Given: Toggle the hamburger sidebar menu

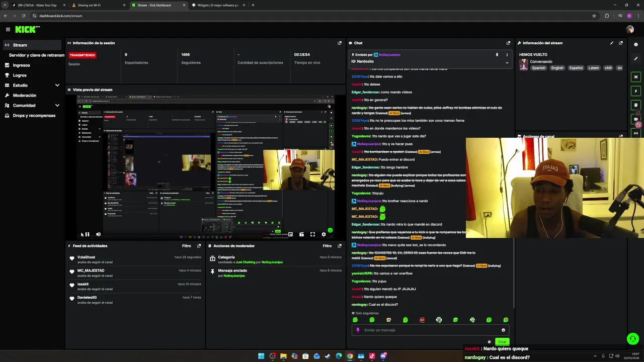Looking at the screenshot, I should (x=7, y=30).
